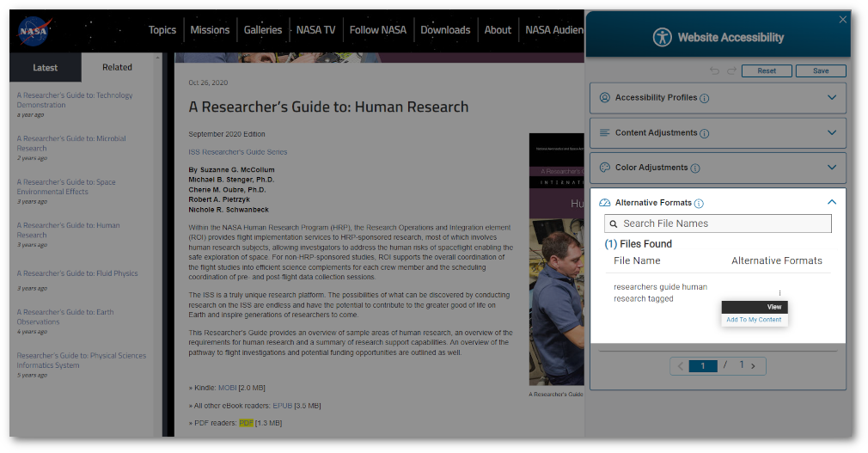Click 'researchers guide human research tagged' file name
The image size is (868, 453).
660,293
